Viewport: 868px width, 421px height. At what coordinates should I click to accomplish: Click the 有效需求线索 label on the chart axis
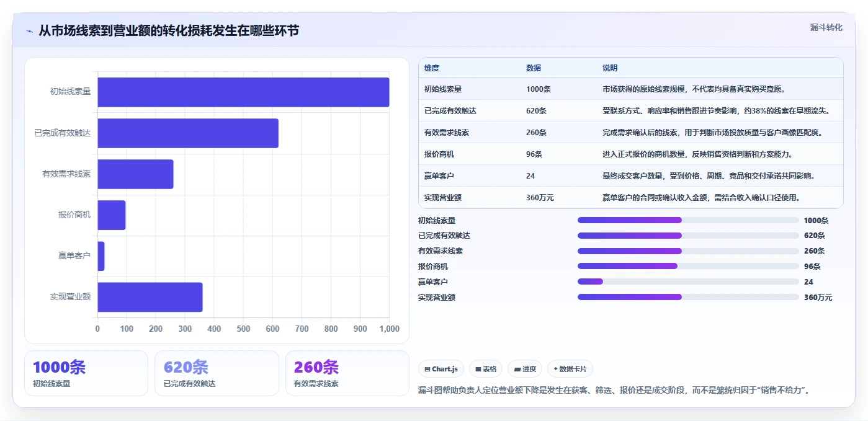pyautogui.click(x=66, y=174)
